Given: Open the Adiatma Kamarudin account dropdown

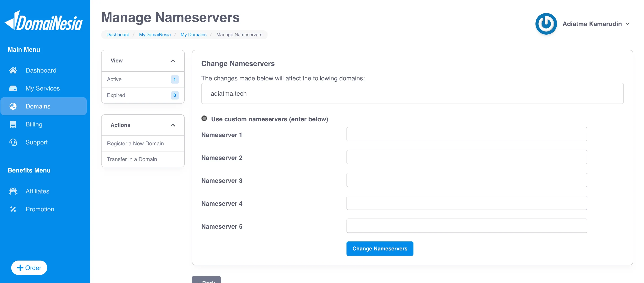Looking at the screenshot, I should point(596,24).
